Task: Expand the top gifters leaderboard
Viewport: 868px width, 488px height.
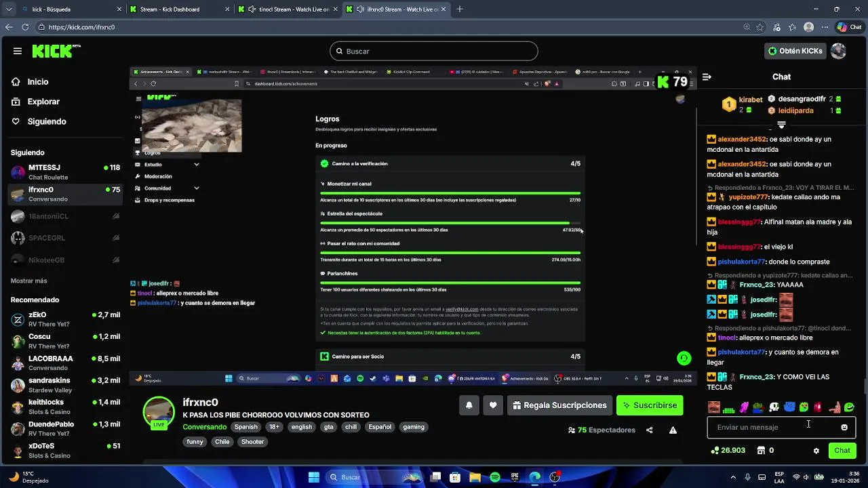Action: point(781,125)
